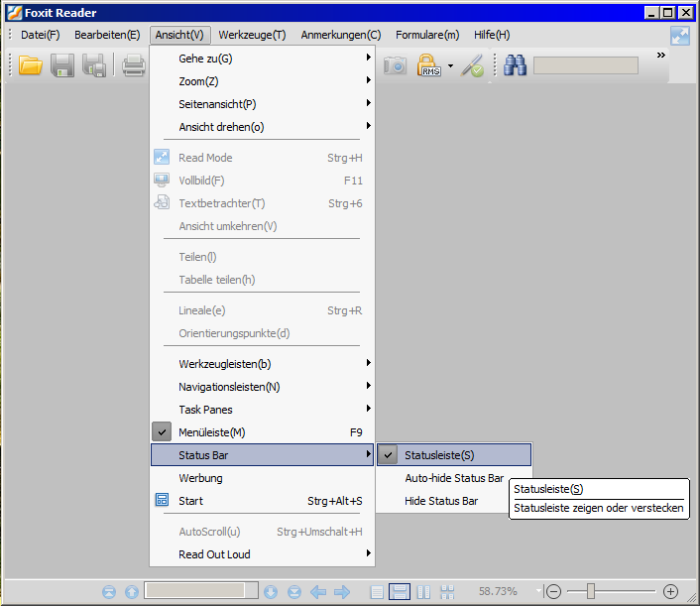Screen dimensions: 700x606
Task: Select continuous facing layout icon
Action: point(447,592)
